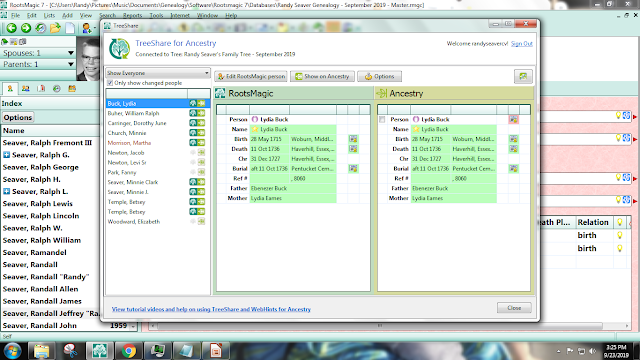The height and width of the screenshot is (360, 640).
Task: Click the Close button in TreeShare dialog
Action: coord(514,308)
